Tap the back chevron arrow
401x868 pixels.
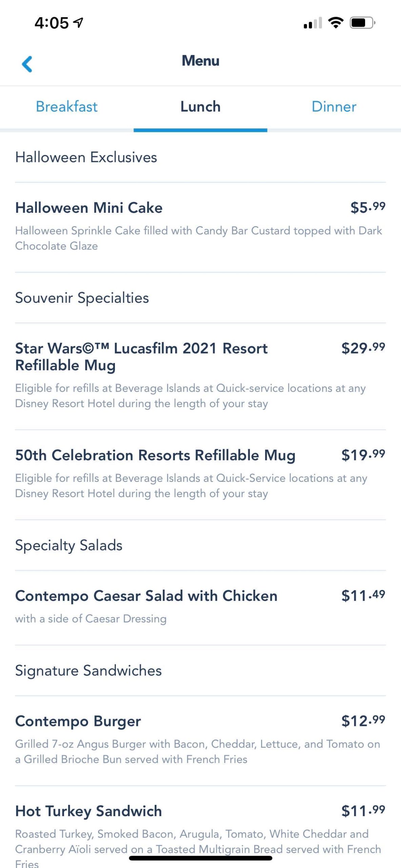(27, 64)
